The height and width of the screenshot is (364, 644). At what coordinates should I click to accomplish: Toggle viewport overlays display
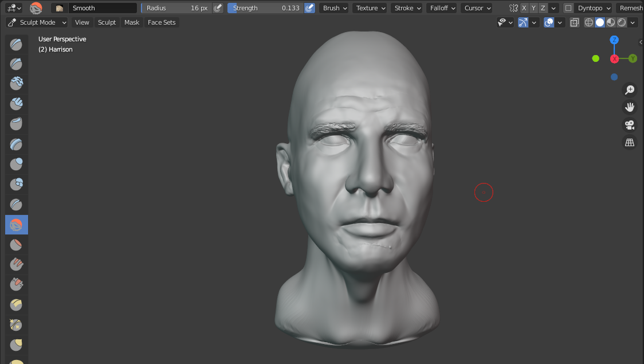(549, 22)
